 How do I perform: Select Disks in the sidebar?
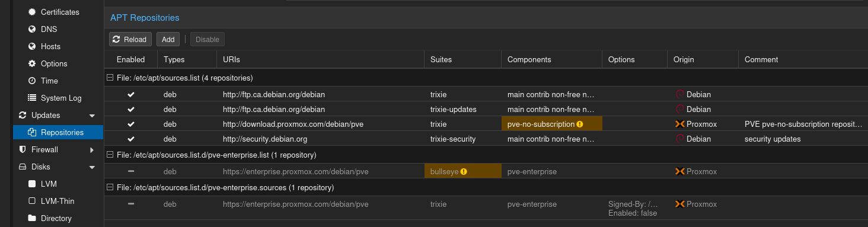click(x=41, y=167)
